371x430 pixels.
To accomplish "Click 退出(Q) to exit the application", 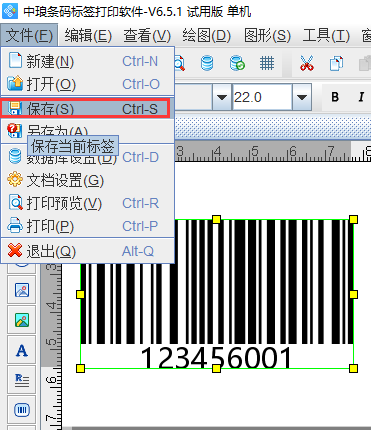I will [x=87, y=251].
